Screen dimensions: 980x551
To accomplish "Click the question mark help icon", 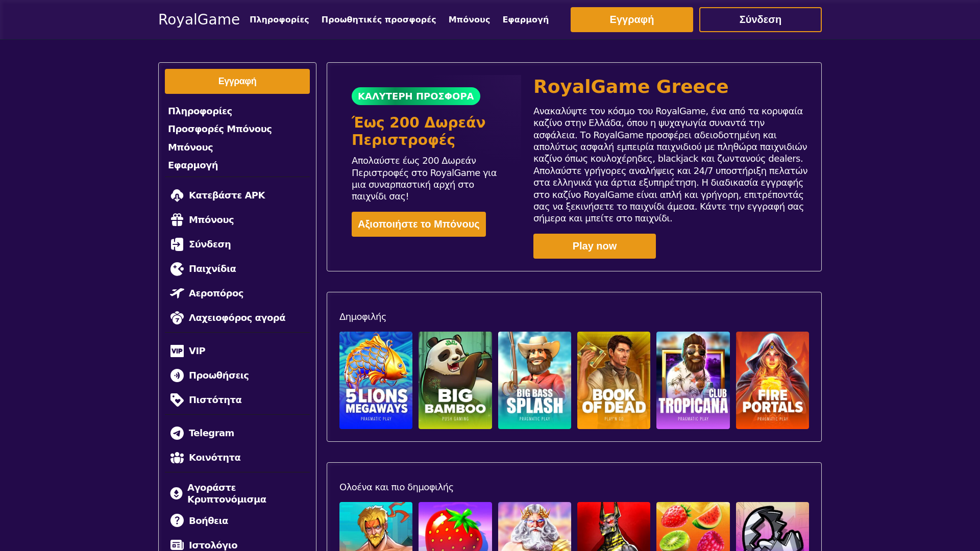I will pyautogui.click(x=177, y=520).
